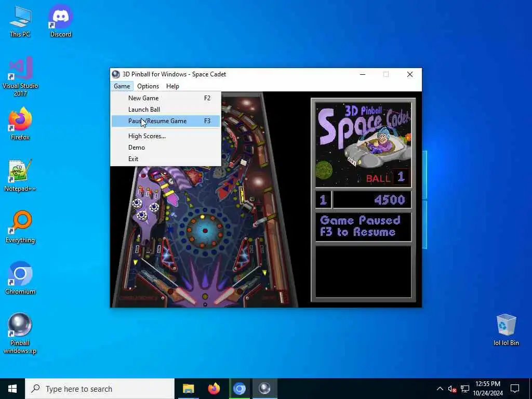Select Firefox desktop shortcut

pyautogui.click(x=20, y=124)
